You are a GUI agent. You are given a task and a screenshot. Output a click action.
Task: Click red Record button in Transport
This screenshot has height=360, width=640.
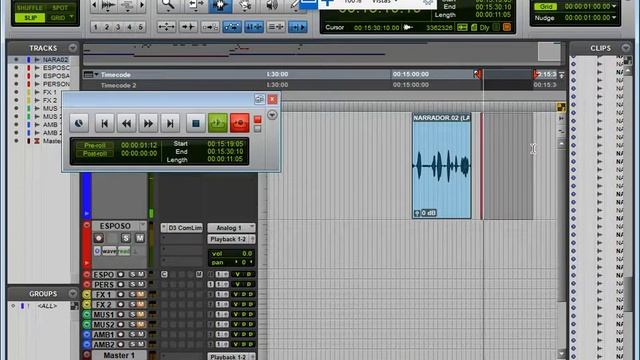[x=240, y=123]
